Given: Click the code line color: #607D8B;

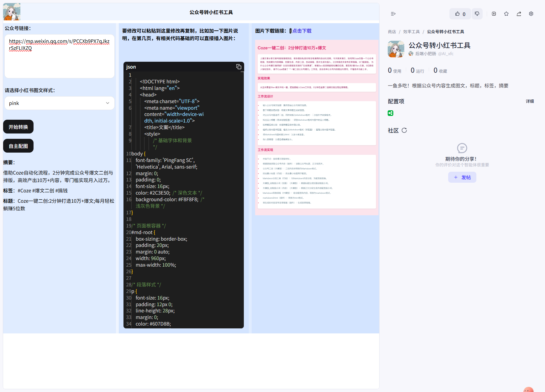Looking at the screenshot, I should tap(153, 324).
